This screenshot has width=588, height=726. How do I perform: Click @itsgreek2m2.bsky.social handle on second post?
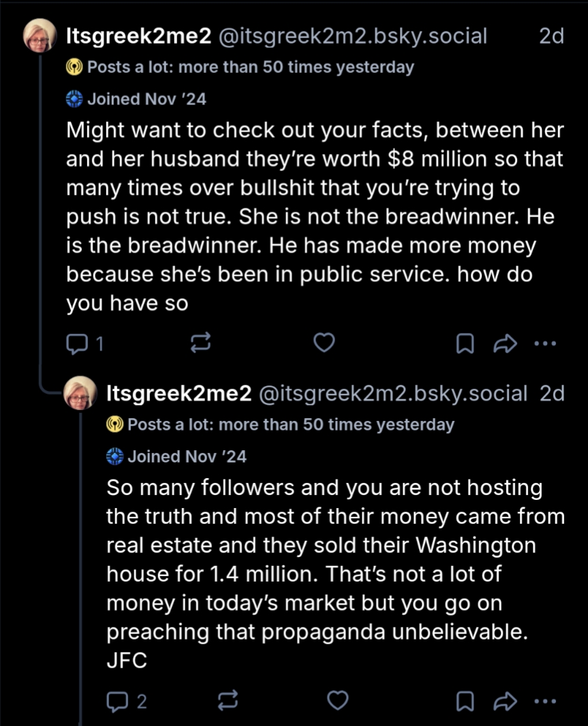(x=393, y=393)
